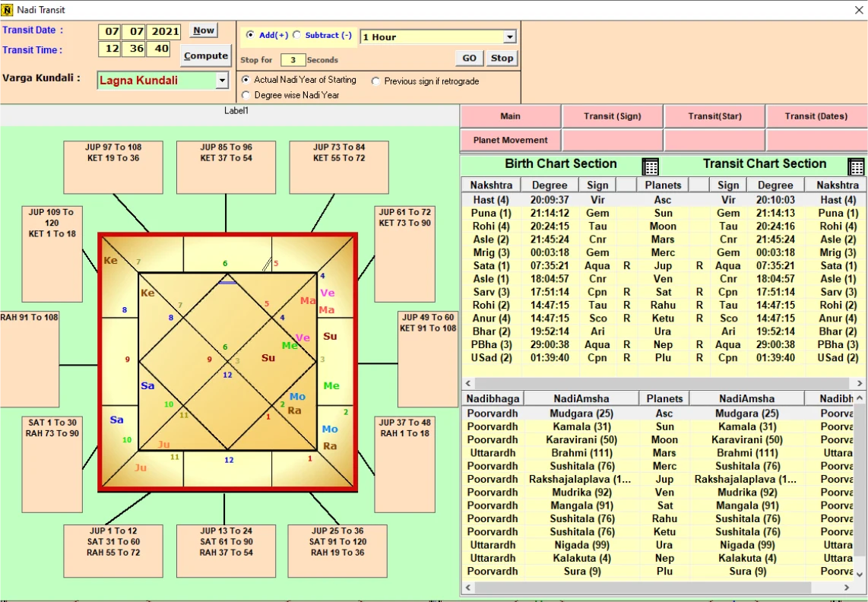Close the Nadi Transit window
Viewport: 868px width, 602px height.
tap(858, 9)
